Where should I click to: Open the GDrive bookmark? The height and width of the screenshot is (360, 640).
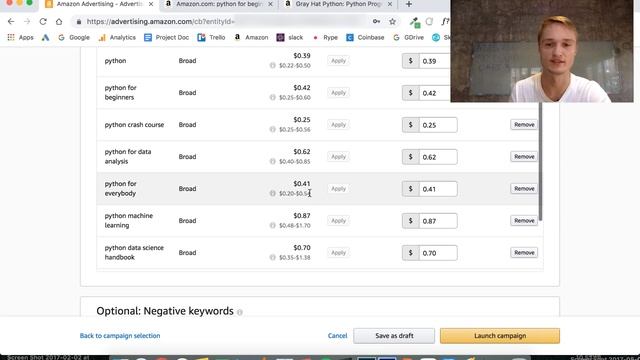408,37
